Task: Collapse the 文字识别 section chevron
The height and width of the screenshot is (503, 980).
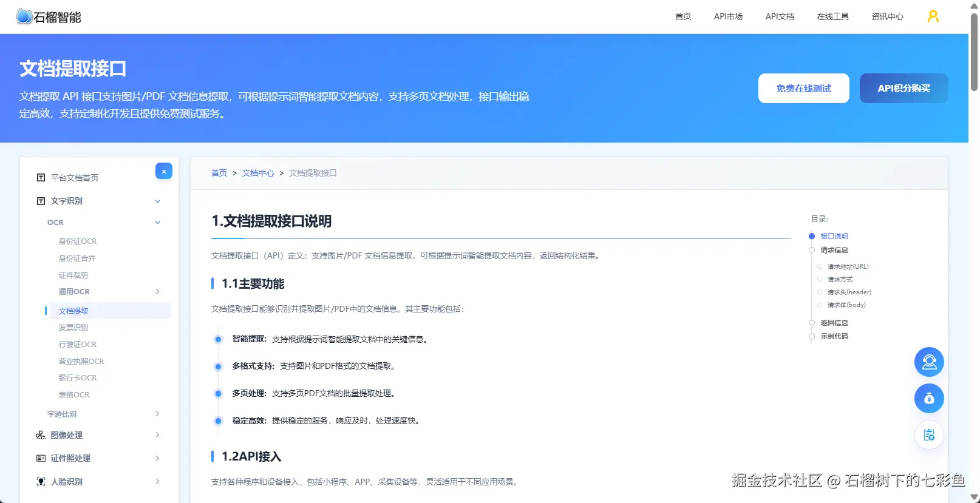Action: click(x=157, y=201)
